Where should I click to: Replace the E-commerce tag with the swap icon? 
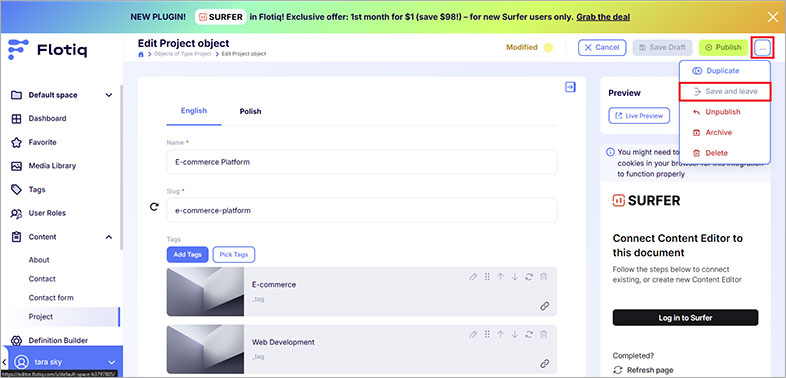coord(529,277)
